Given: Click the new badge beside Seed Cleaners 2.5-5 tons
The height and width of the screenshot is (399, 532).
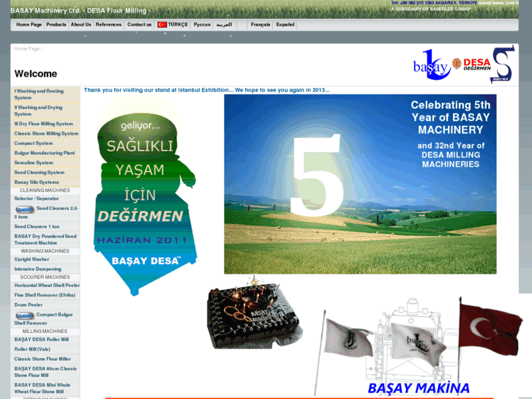Looking at the screenshot, I should (x=24, y=209).
